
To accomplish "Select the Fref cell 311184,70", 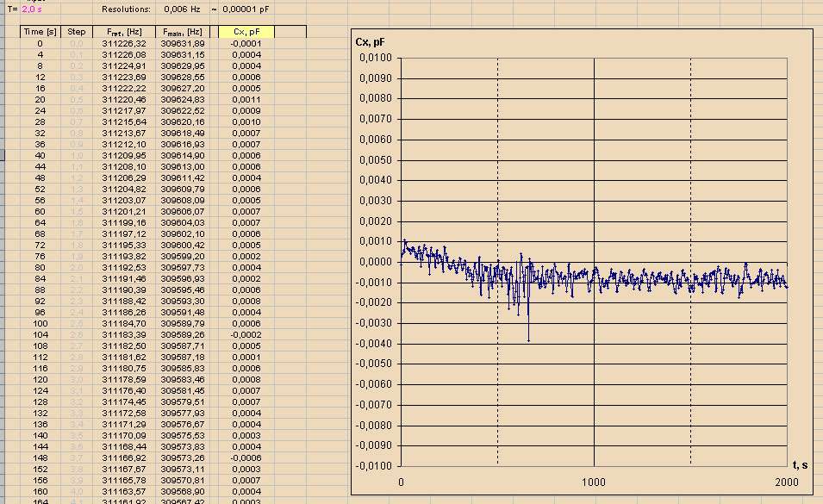I will [x=124, y=324].
